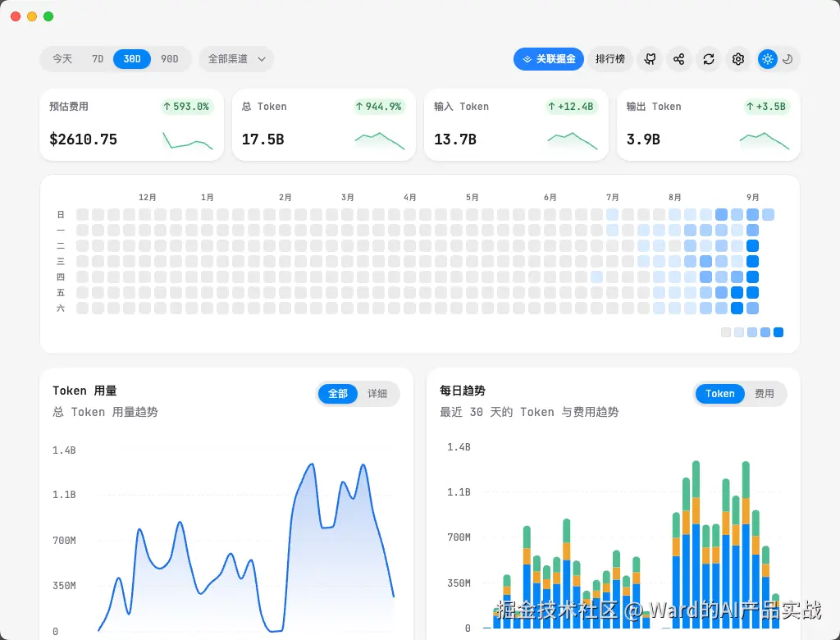This screenshot has width=840, height=640.
Task: Click the 输入 Token sparkline chart
Action: click(x=572, y=140)
